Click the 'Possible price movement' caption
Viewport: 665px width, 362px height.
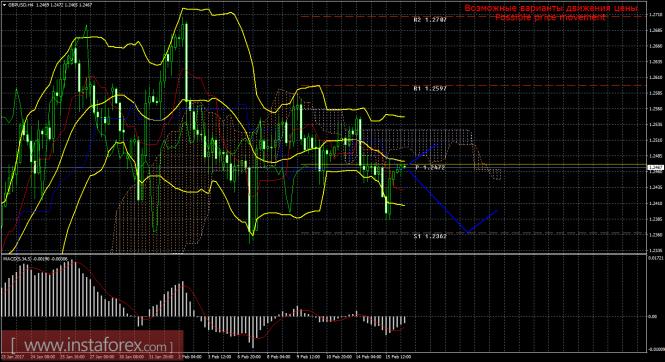coord(550,17)
